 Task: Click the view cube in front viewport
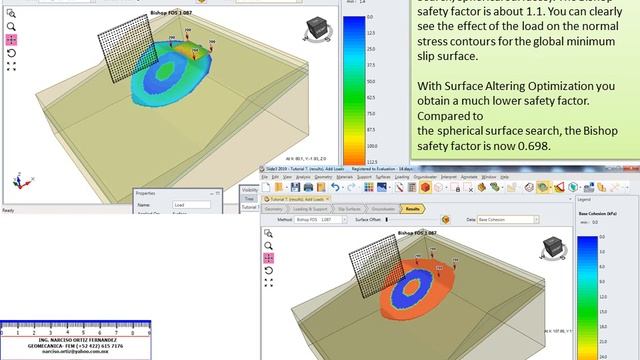(x=553, y=248)
